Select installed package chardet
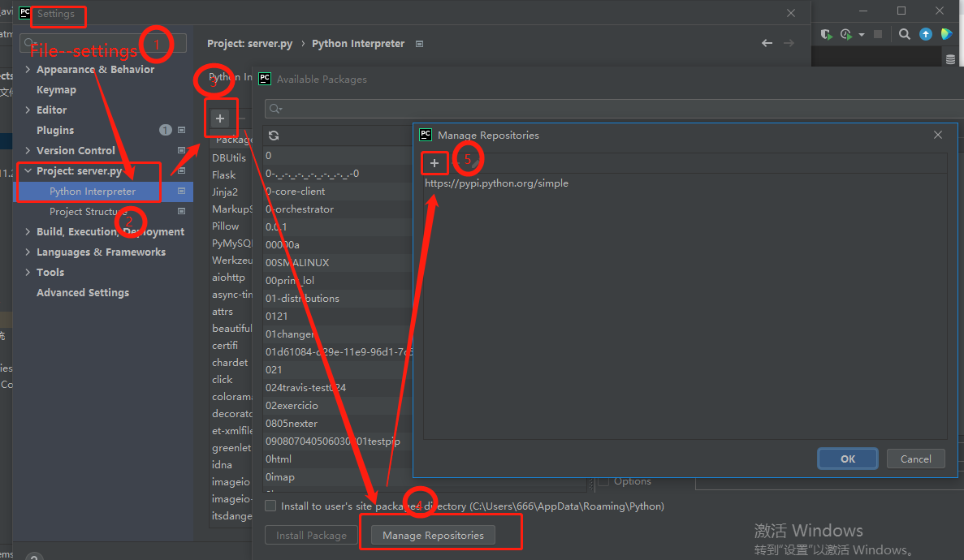 (230, 363)
